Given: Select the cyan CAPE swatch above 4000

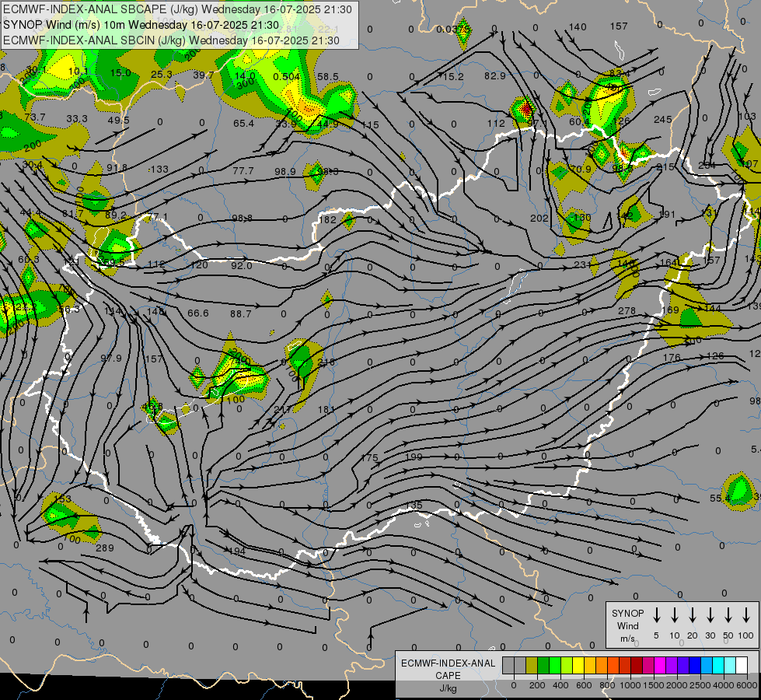Looking at the screenshot, I should pos(718,665).
